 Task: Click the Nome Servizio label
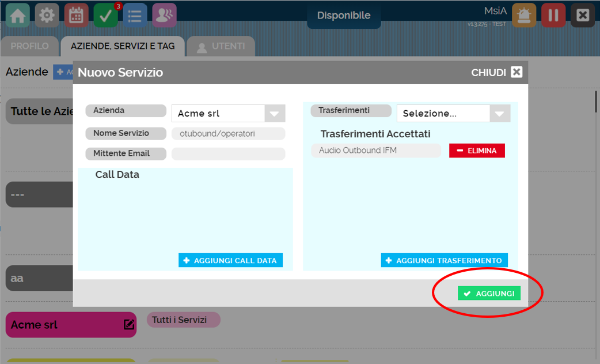(x=126, y=133)
